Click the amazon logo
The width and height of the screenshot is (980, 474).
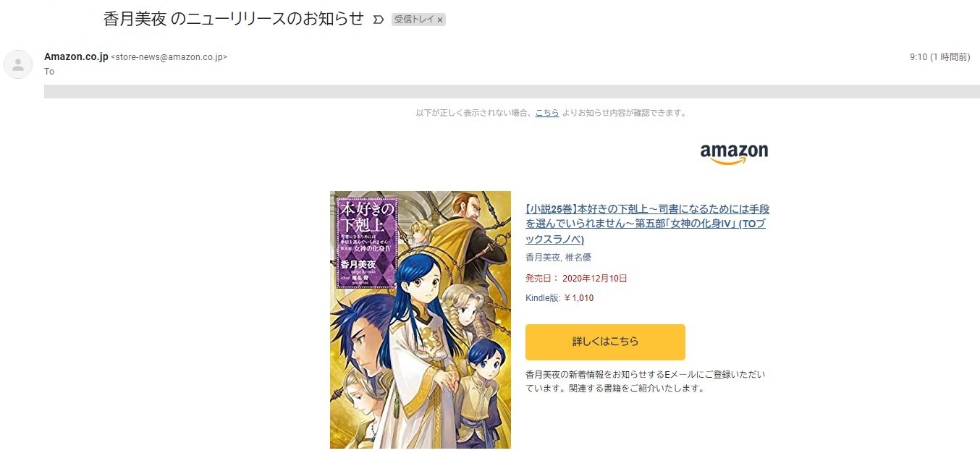pos(734,153)
